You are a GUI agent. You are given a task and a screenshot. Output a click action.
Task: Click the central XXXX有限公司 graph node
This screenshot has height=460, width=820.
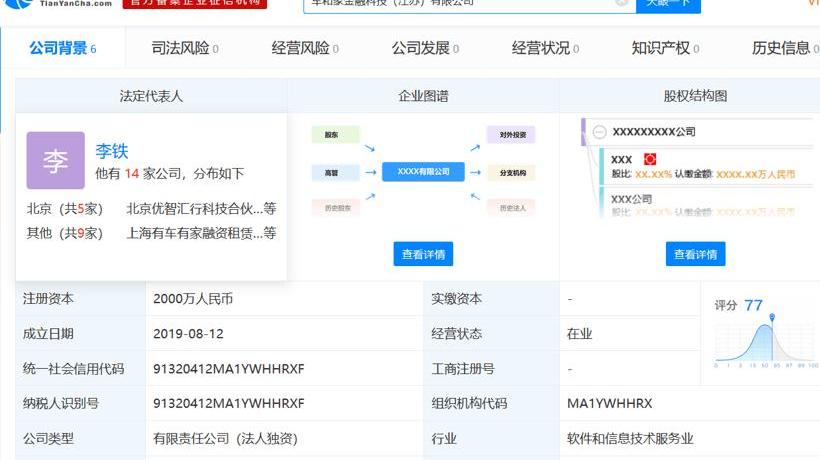click(423, 172)
